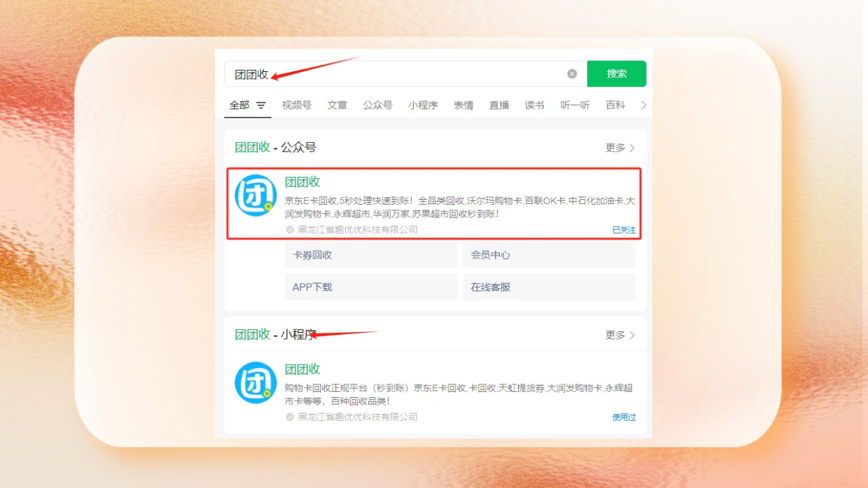Switch to the 视频号 tab
Image resolution: width=868 pixels, height=488 pixels.
pyautogui.click(x=297, y=105)
